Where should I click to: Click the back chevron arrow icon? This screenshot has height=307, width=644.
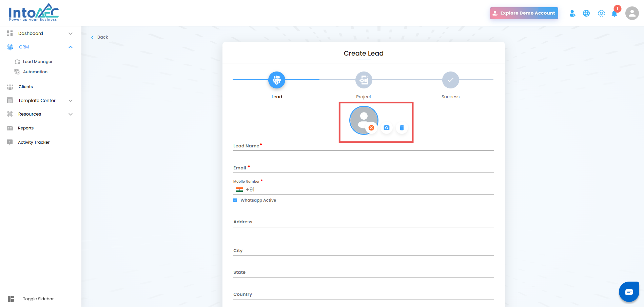92,37
